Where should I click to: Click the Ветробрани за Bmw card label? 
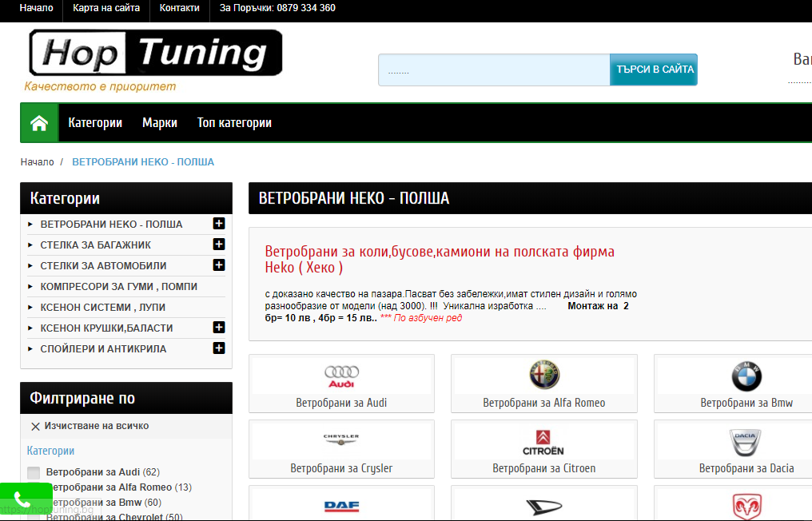[746, 403]
